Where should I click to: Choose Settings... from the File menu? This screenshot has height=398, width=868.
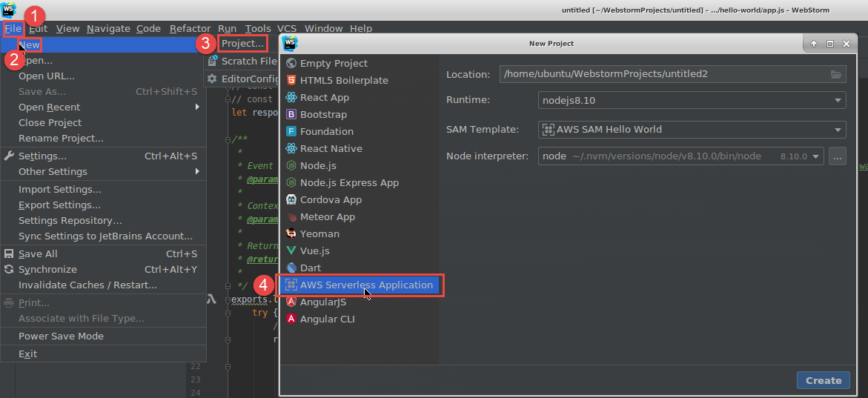[x=42, y=156]
